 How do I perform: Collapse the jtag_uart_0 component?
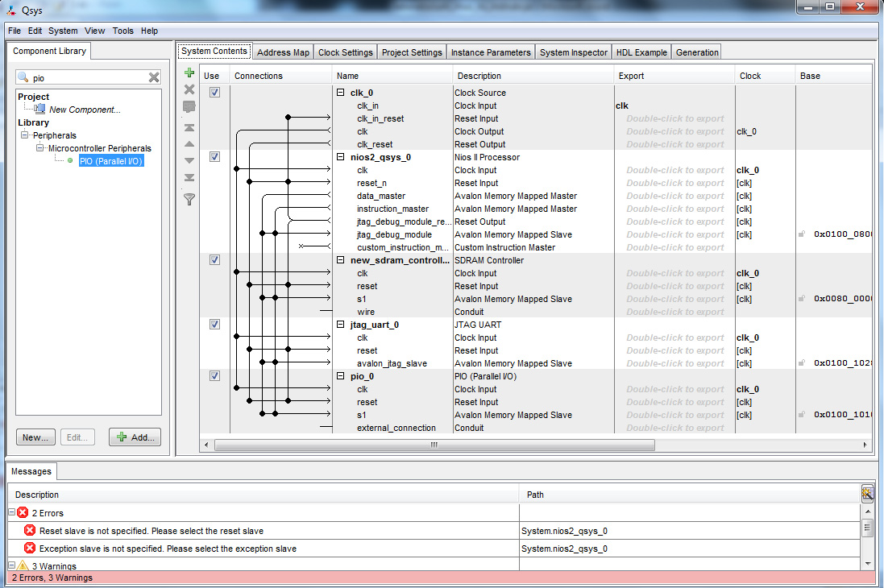341,324
